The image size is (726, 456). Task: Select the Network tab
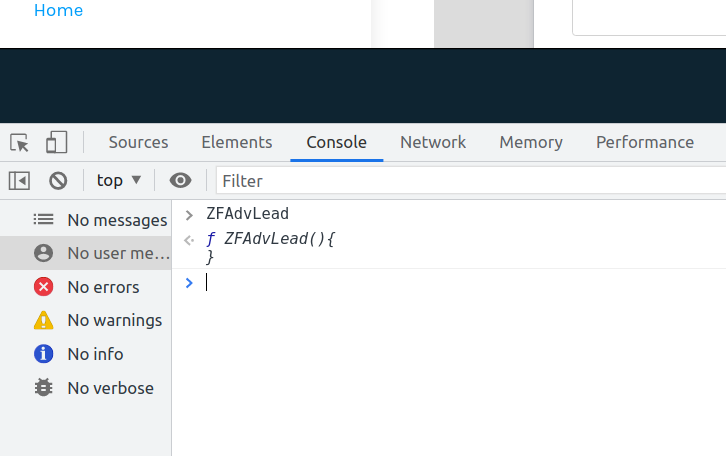click(433, 142)
